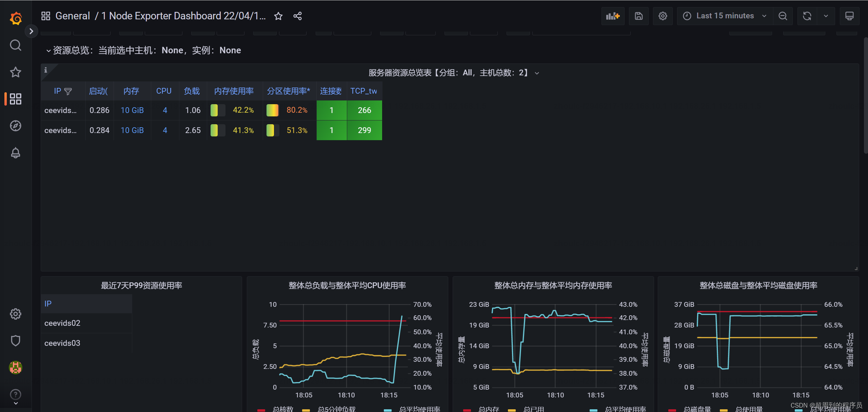Star this dashboard

coord(278,16)
